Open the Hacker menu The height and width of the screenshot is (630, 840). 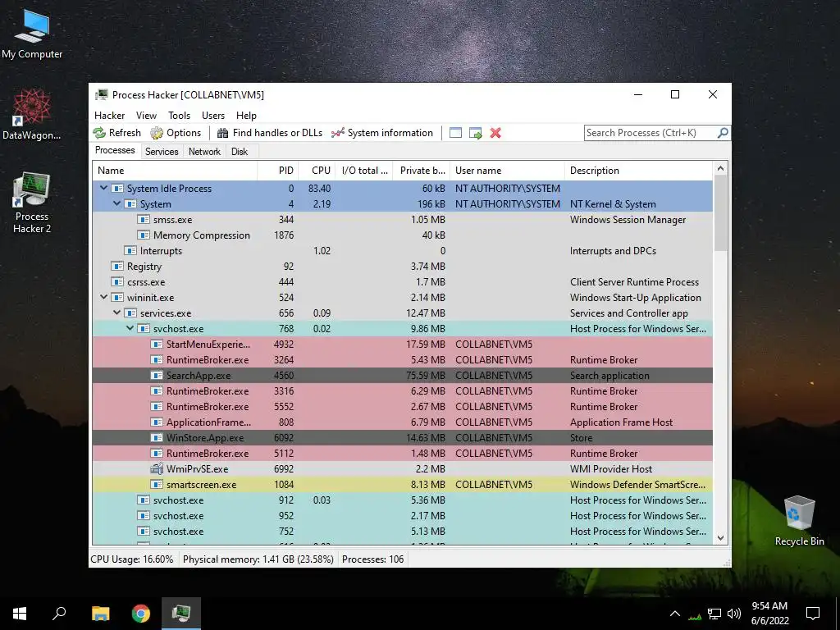pyautogui.click(x=109, y=115)
